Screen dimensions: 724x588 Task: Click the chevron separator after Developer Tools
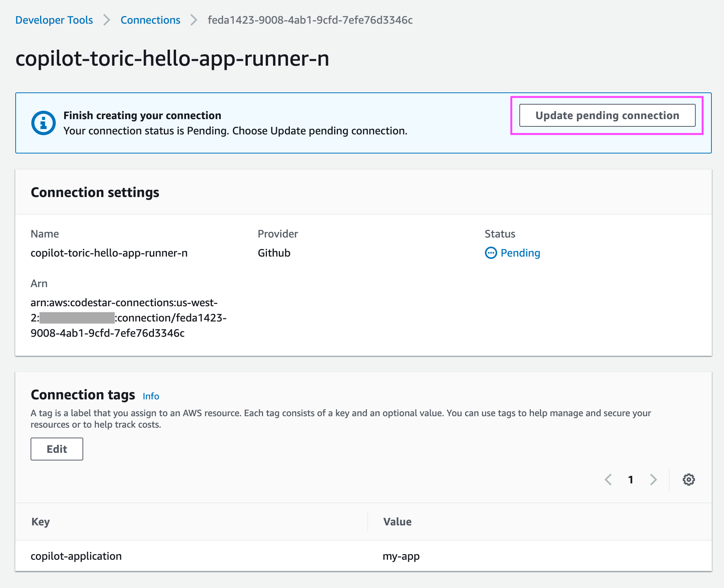click(x=107, y=20)
